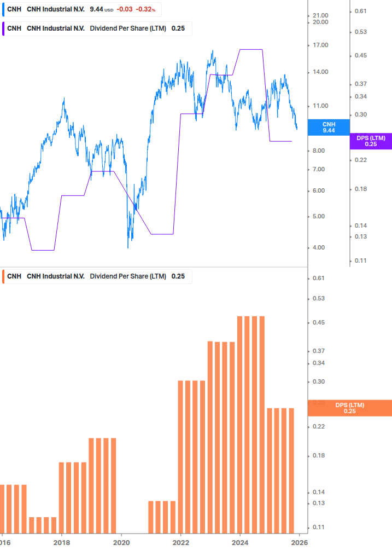Click the 11.00 price axis label

pos(320,106)
